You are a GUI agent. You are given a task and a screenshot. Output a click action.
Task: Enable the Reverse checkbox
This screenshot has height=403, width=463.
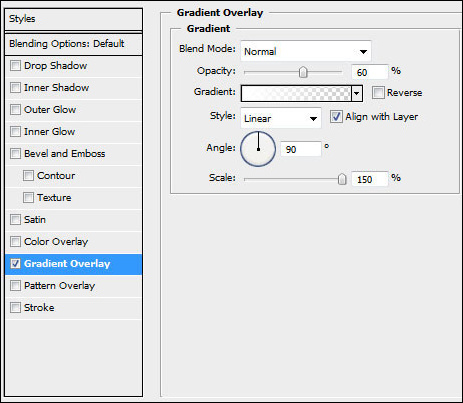378,92
